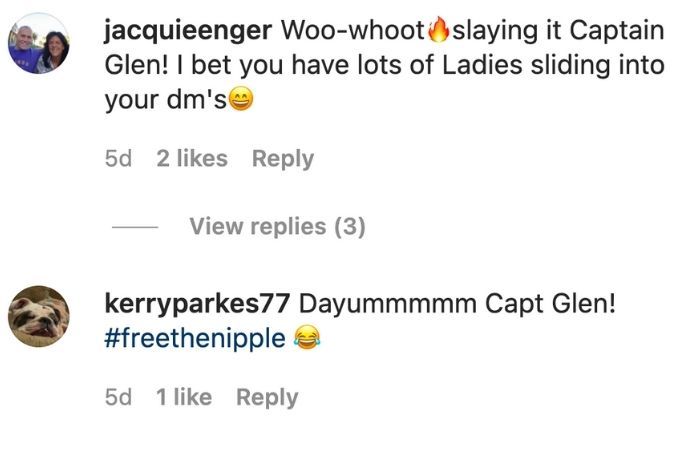Viewport: 680px width, 450px height.
Task: Click the text 'your dm's'
Action: (166, 100)
